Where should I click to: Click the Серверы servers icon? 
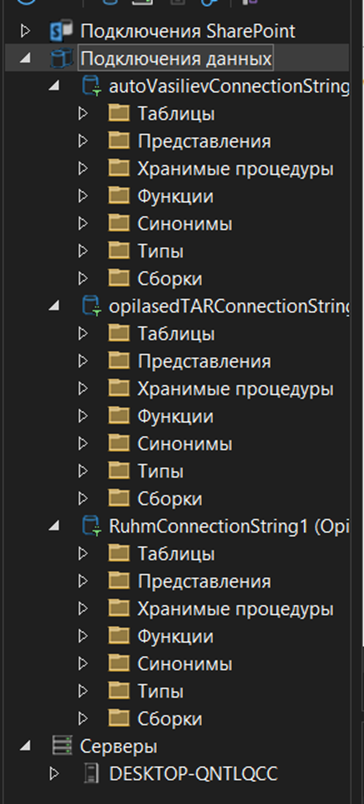click(x=62, y=746)
